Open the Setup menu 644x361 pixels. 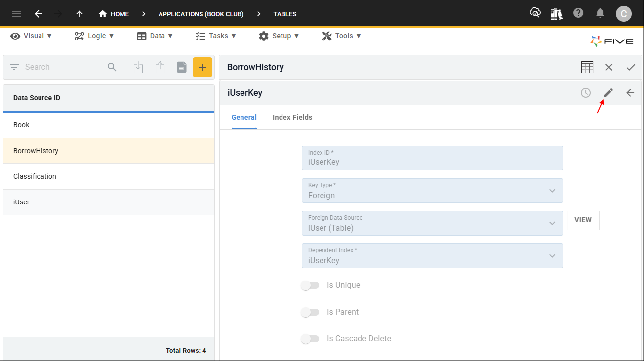(279, 36)
